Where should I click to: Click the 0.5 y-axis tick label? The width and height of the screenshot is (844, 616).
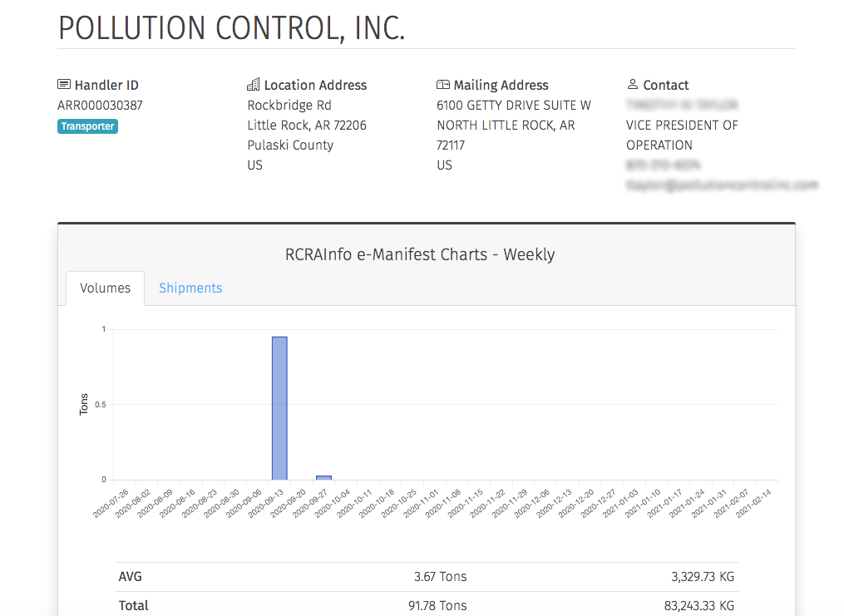click(101, 405)
